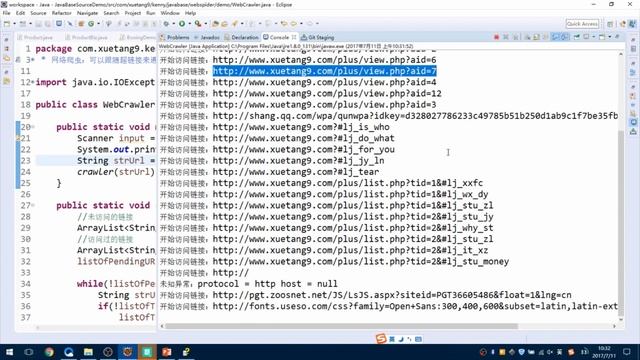Viewport: 640px width, 360px height.
Task: Open the Debug dropdown arrow
Action: coord(173,24)
